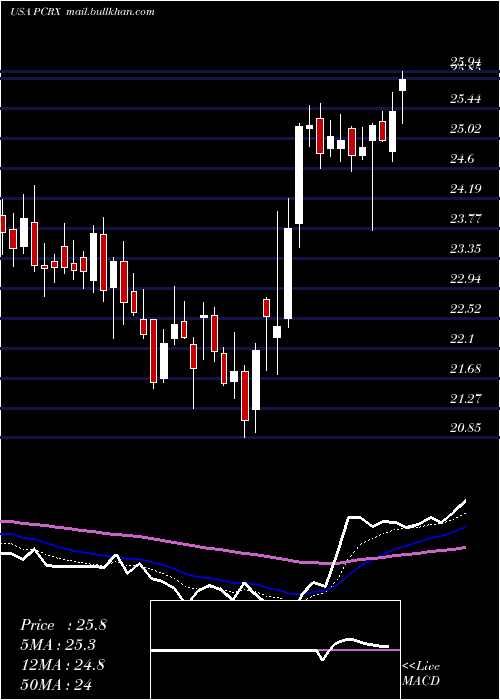Click the 24.19 price axis label

465,189
